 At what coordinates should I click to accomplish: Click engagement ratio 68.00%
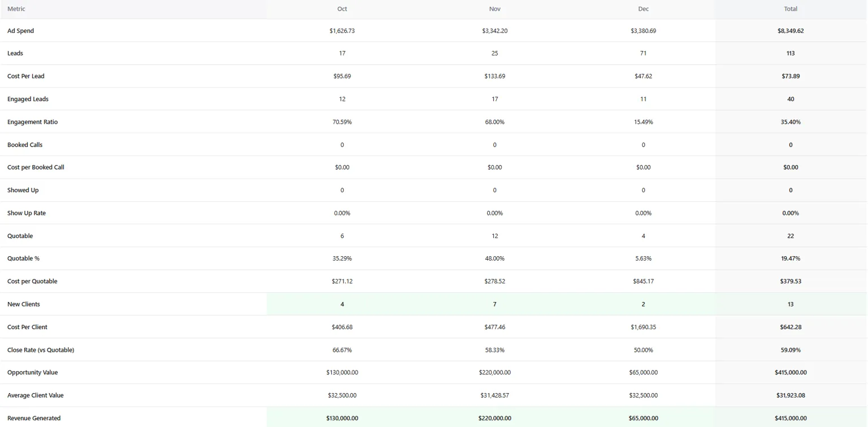coord(494,122)
